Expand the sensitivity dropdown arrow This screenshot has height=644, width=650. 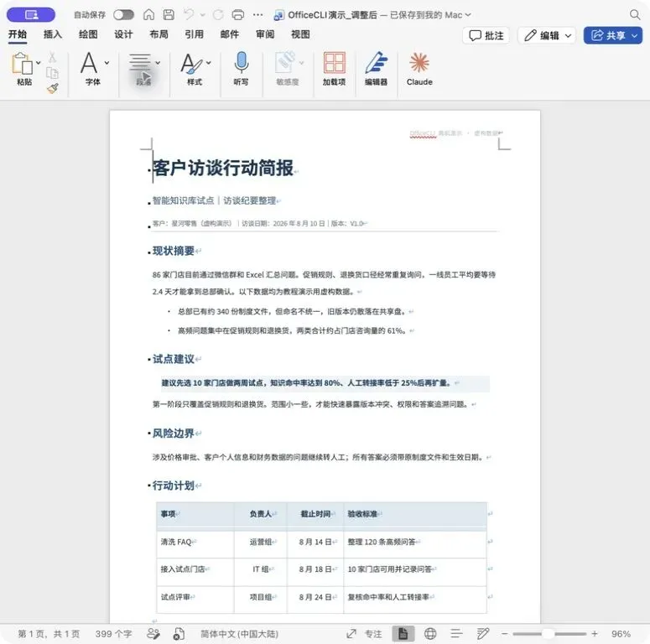(x=301, y=63)
